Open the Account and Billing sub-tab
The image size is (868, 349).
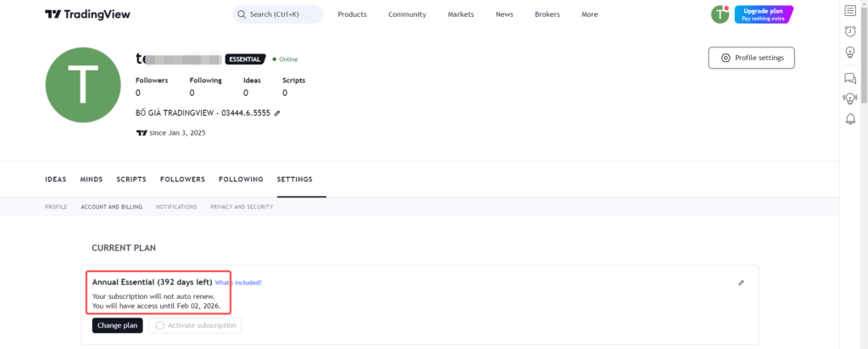[111, 207]
